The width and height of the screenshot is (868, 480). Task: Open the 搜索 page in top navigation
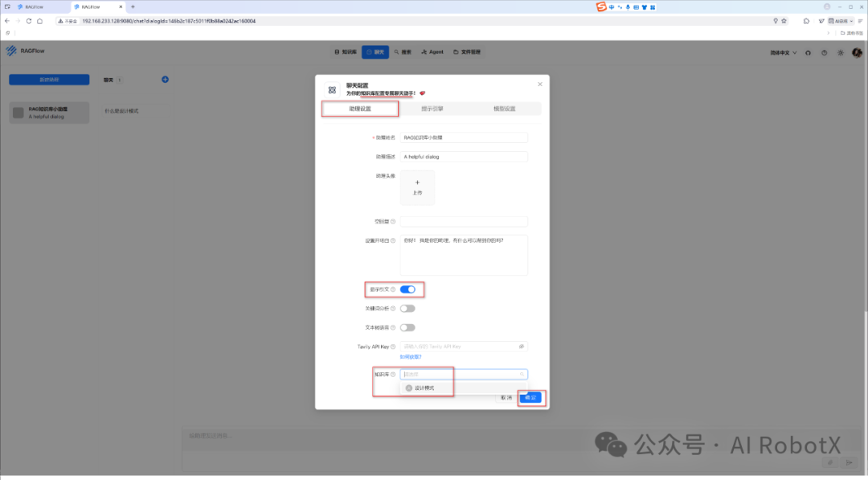click(x=403, y=52)
